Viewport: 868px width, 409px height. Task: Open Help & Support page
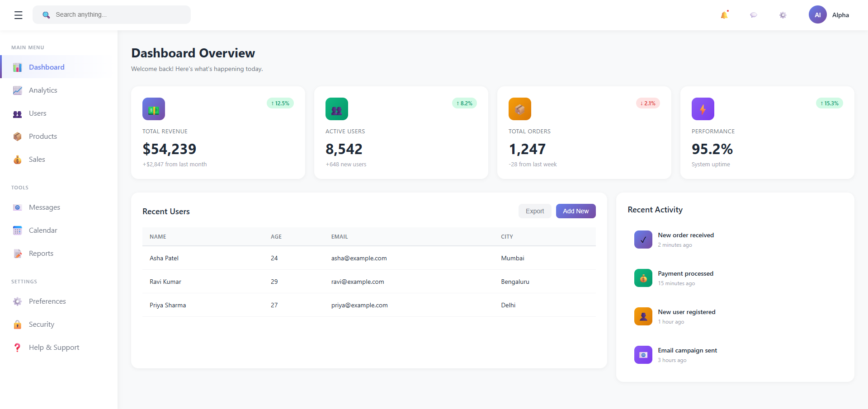pos(54,348)
